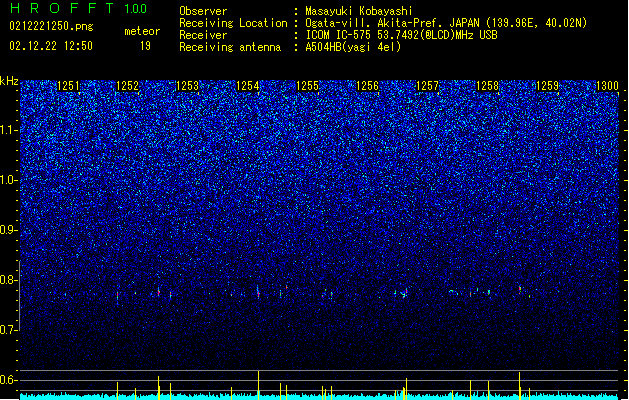Select observer name Masayuki Kobayashi
Image resolution: width=629 pixels, height=400 pixels.
point(359,11)
